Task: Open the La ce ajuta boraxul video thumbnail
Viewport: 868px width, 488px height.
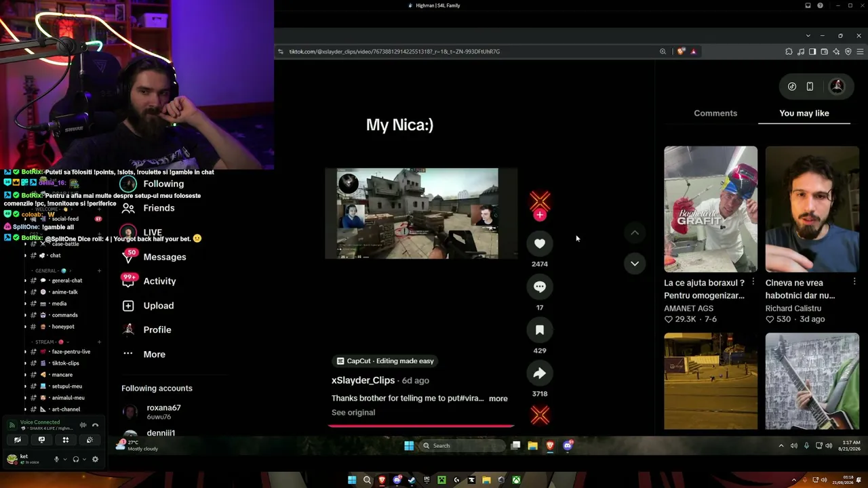Action: (711, 209)
